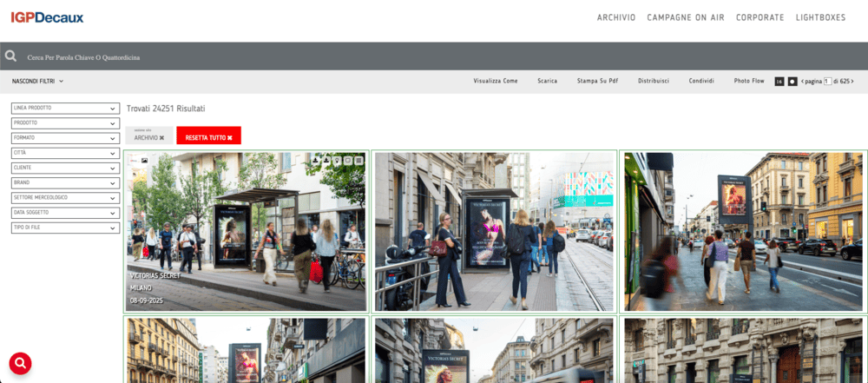Tick the selection box on first photo
This screenshot has height=383, width=868.
point(133,161)
